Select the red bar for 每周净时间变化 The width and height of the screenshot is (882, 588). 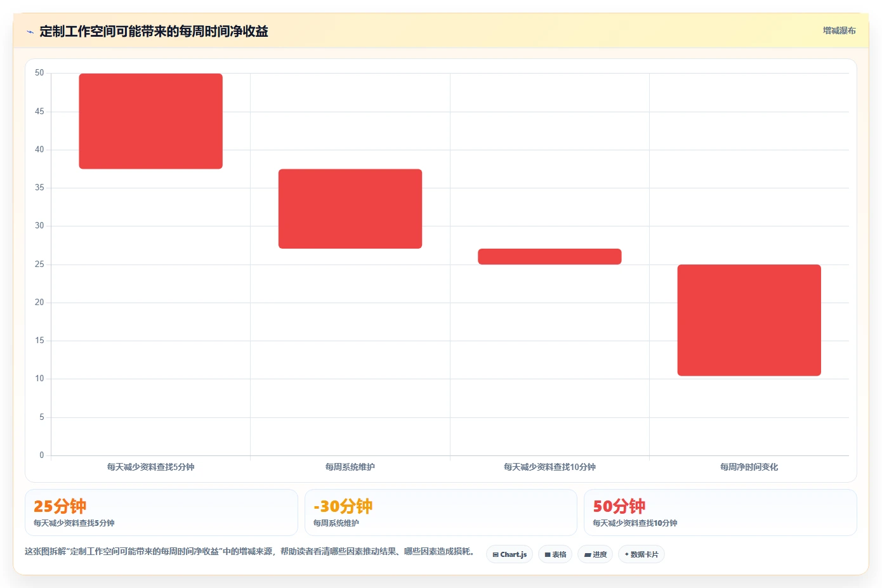(x=749, y=320)
